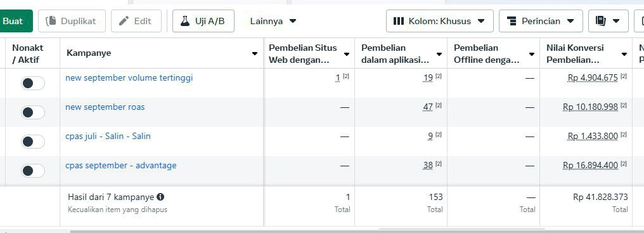Open Kampanye column header dropdown arrow
The image size is (644, 233).
click(255, 53)
